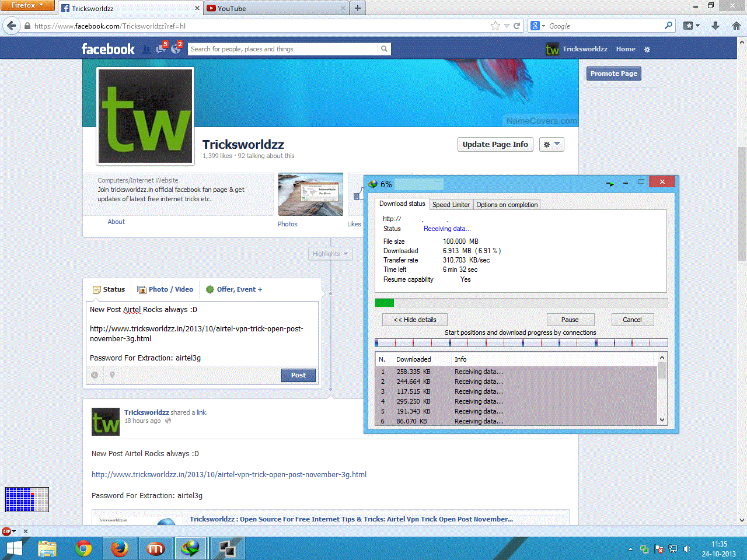
Task: Click the Promote Page button
Action: pyautogui.click(x=613, y=73)
